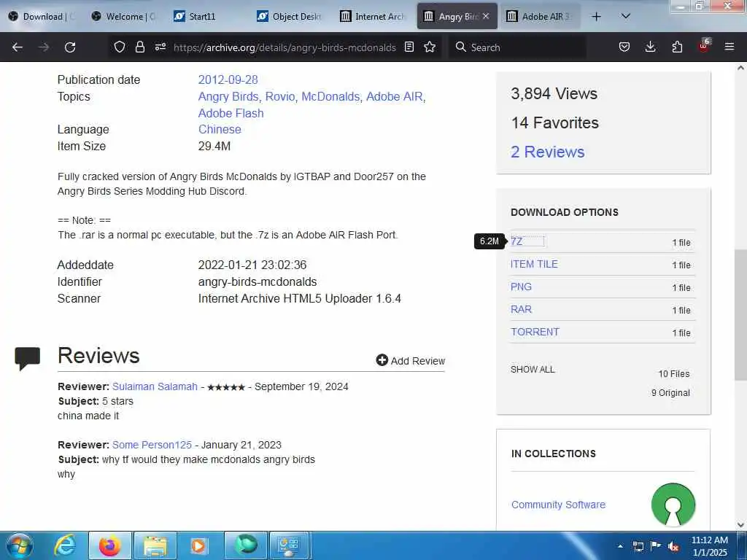Open the taskbar clock showing 11:12 AM
The width and height of the screenshot is (747, 560).
tap(710, 546)
